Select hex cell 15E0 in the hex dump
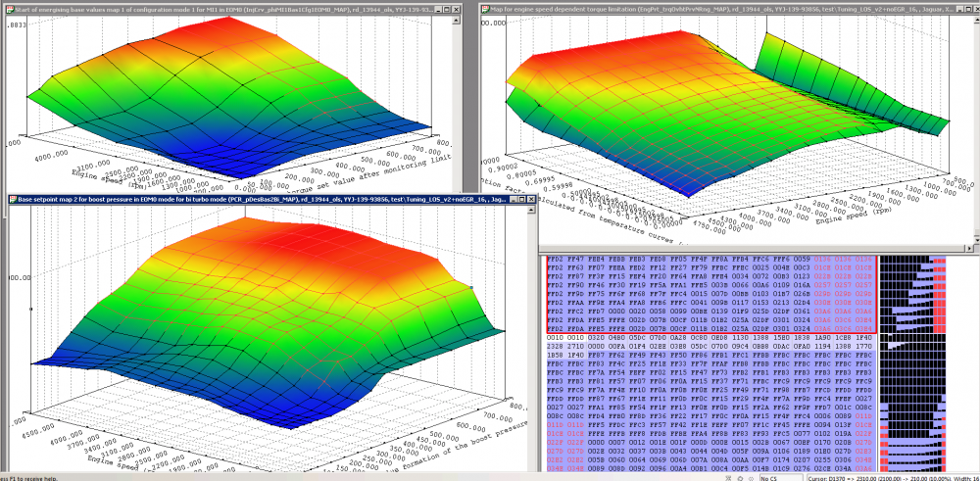 coord(781,337)
